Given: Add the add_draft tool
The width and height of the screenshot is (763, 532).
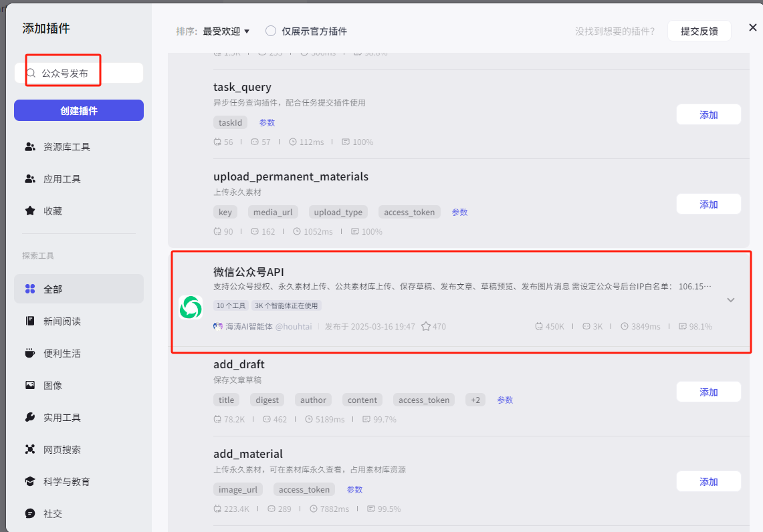Looking at the screenshot, I should click(x=709, y=392).
